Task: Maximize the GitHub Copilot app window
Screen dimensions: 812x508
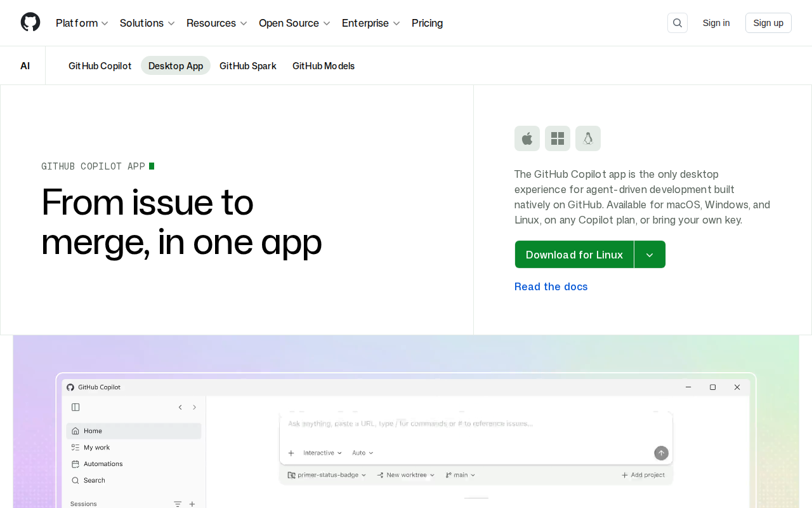Action: 712,387
